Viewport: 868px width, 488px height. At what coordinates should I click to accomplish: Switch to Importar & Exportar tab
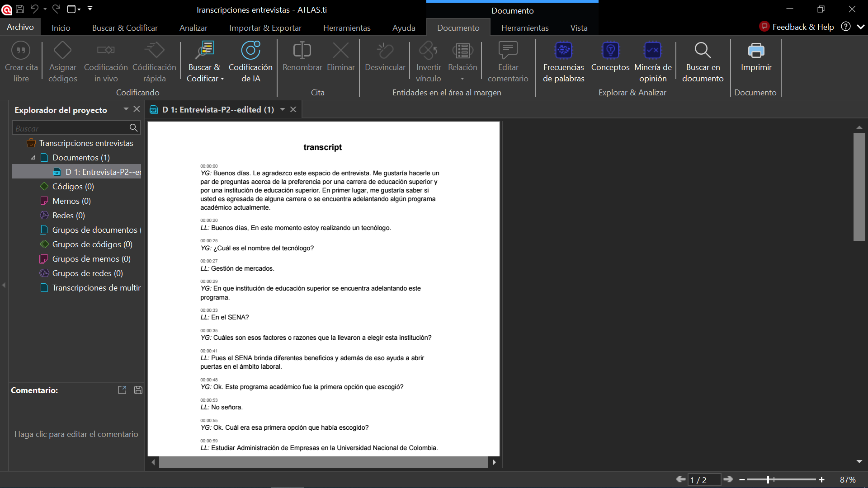point(265,28)
